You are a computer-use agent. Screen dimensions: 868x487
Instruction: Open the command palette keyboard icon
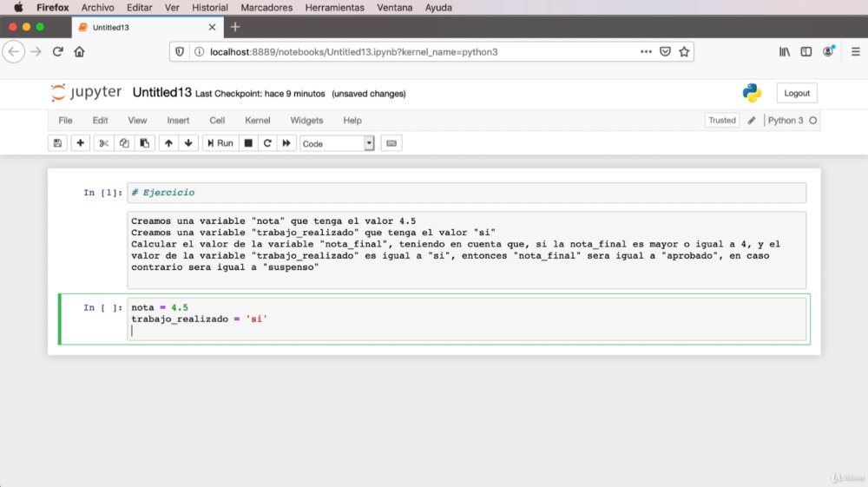click(391, 143)
